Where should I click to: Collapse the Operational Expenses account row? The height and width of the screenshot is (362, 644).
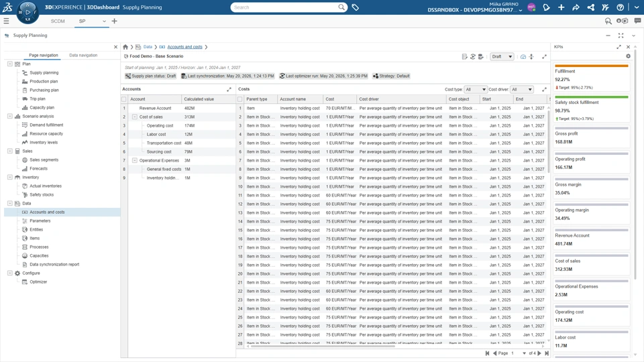(x=134, y=160)
